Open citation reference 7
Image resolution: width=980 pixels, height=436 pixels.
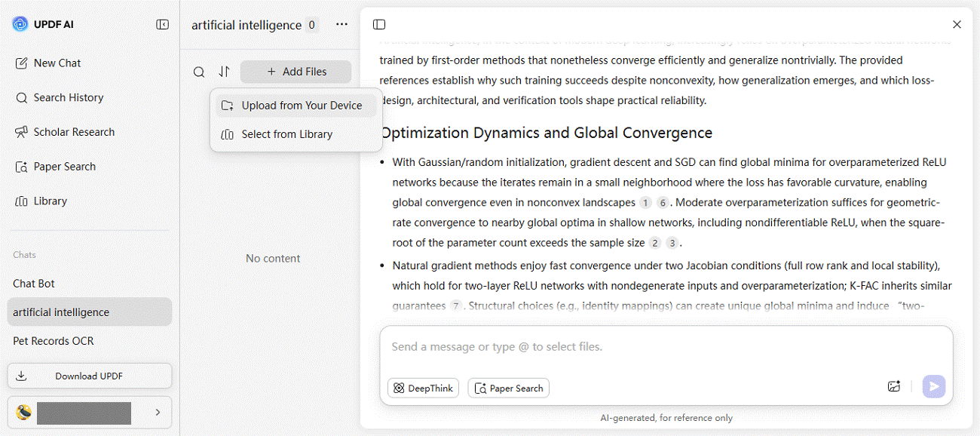(x=455, y=306)
